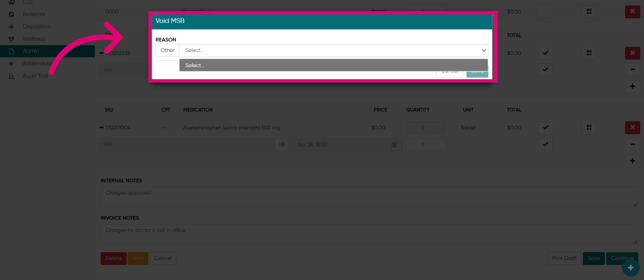
Task: Click the barcode icon beside second 999 field
Action: (282, 144)
